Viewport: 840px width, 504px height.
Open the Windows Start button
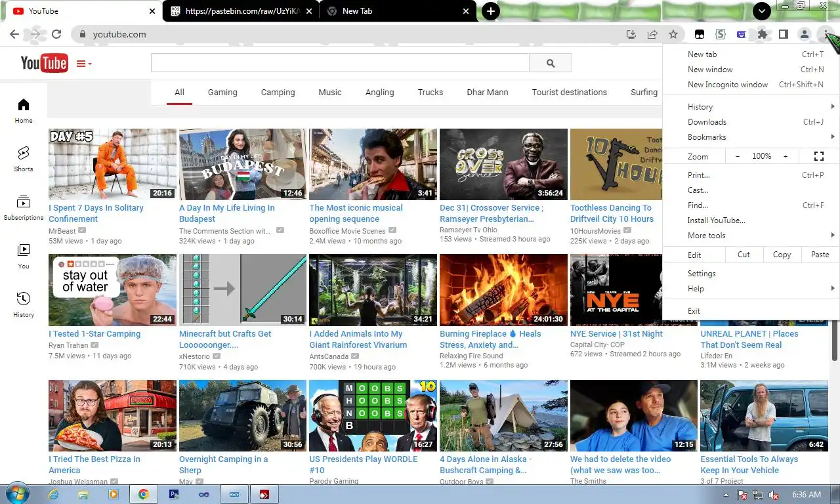16,494
